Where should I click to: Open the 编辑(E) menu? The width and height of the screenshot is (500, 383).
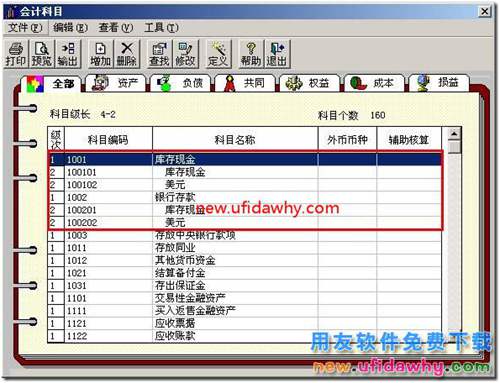(70, 28)
